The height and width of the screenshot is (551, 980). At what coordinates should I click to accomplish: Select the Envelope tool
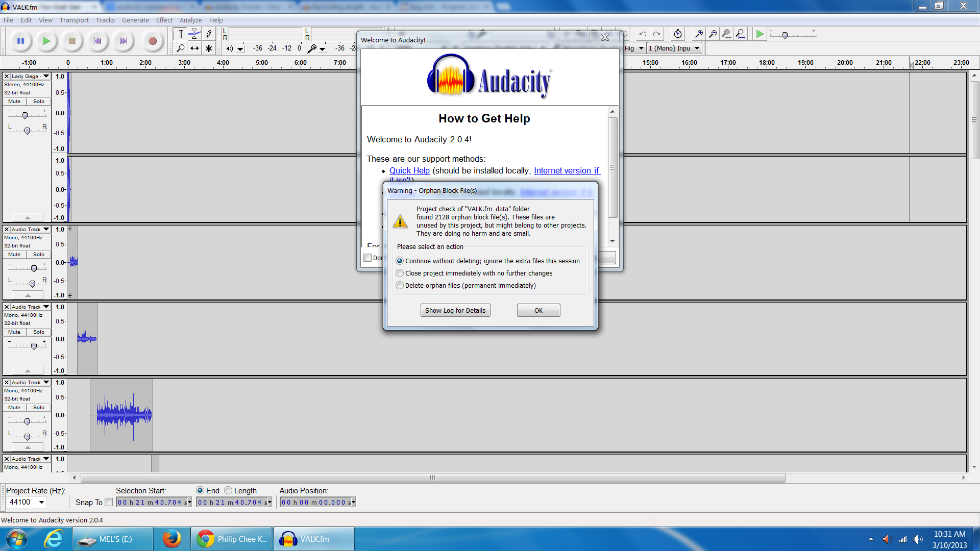click(x=194, y=34)
